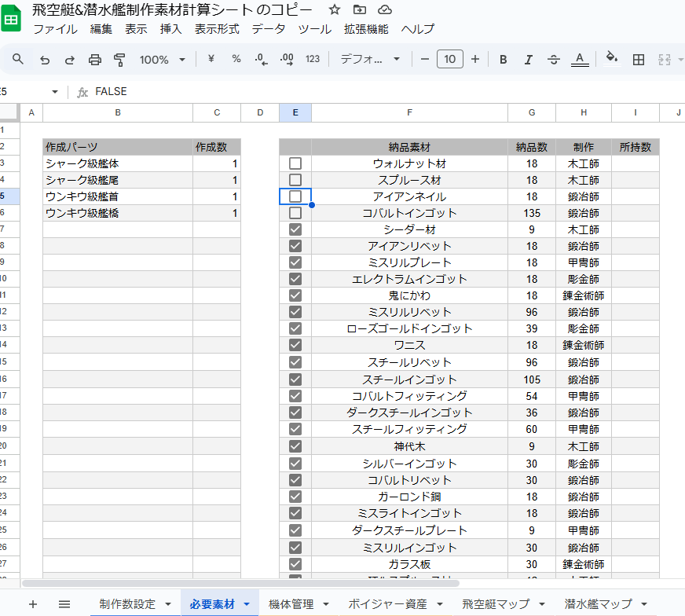This screenshot has height=616, width=685.
Task: Click the print icon in toolbar
Action: point(95,60)
